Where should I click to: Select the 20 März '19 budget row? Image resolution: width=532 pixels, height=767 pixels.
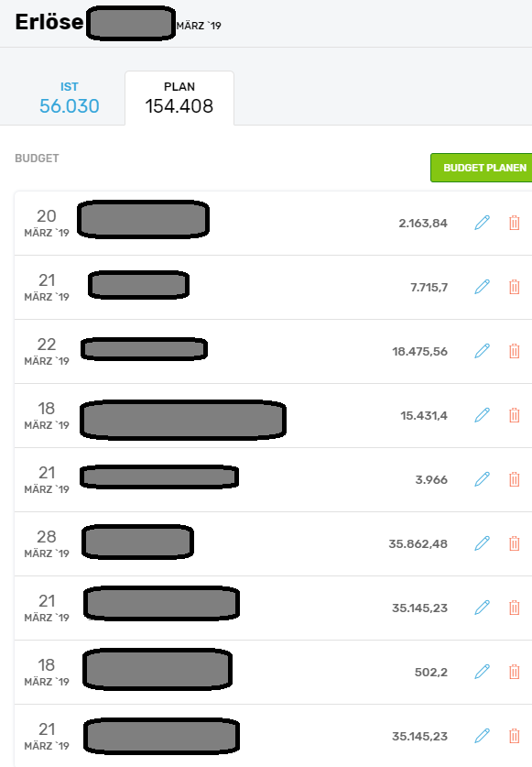point(274,223)
